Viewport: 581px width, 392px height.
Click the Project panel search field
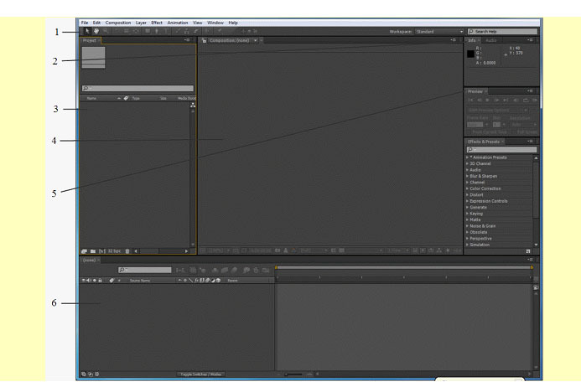tap(137, 89)
